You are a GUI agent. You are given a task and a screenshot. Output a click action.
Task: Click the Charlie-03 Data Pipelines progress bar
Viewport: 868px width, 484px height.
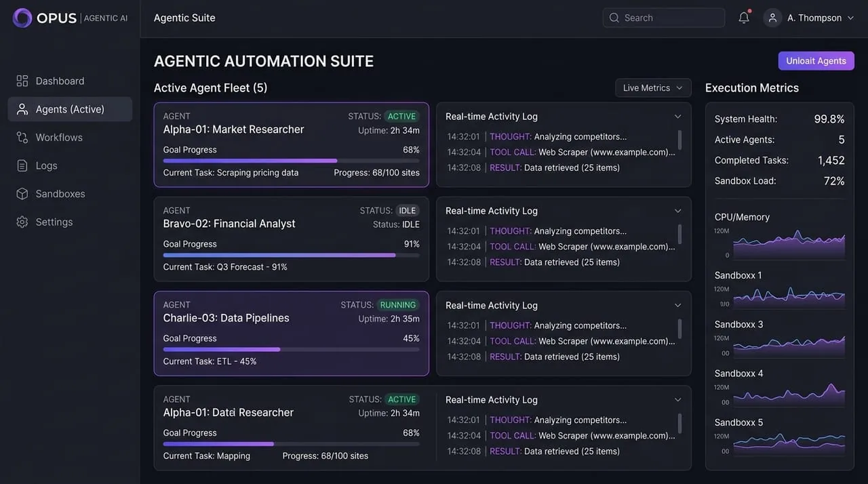click(291, 349)
